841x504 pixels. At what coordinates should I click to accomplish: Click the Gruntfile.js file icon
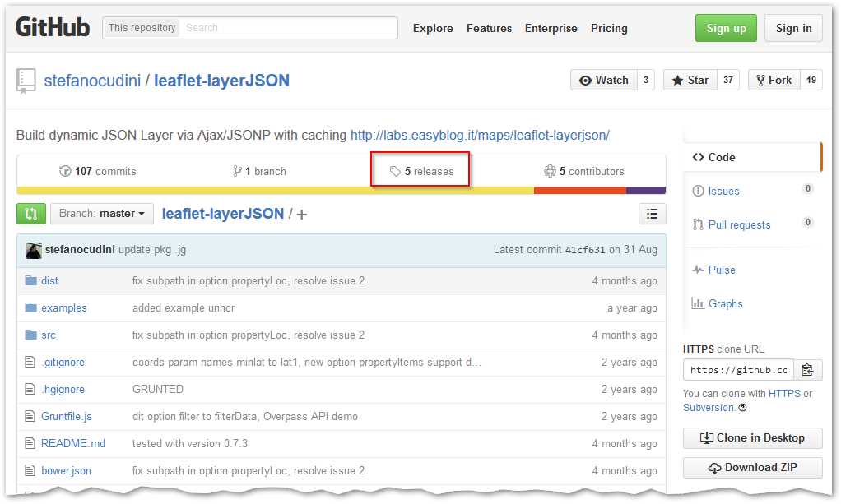pyautogui.click(x=31, y=416)
